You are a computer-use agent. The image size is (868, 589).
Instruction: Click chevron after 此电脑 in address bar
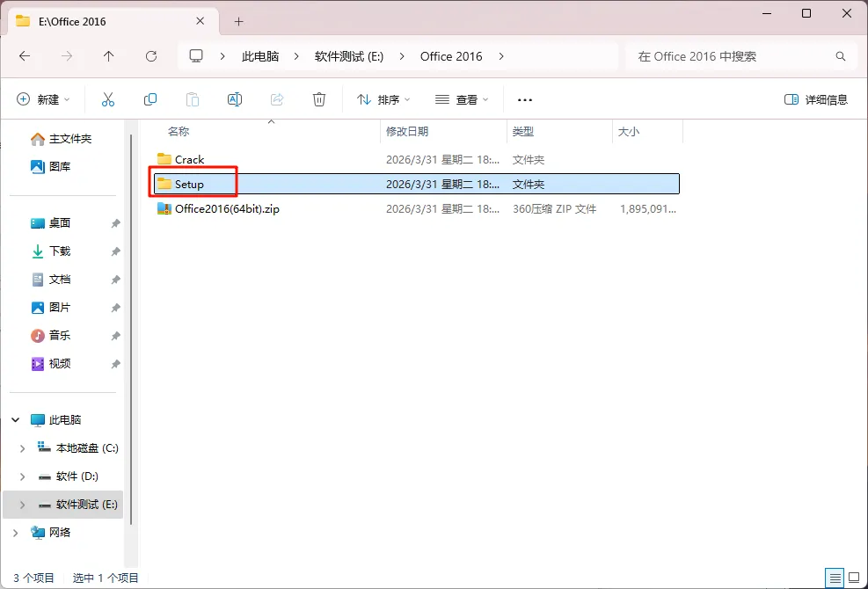296,56
